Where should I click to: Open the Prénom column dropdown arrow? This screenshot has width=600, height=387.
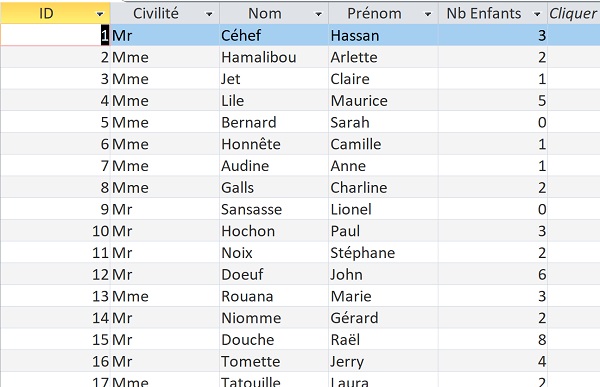[x=428, y=14]
